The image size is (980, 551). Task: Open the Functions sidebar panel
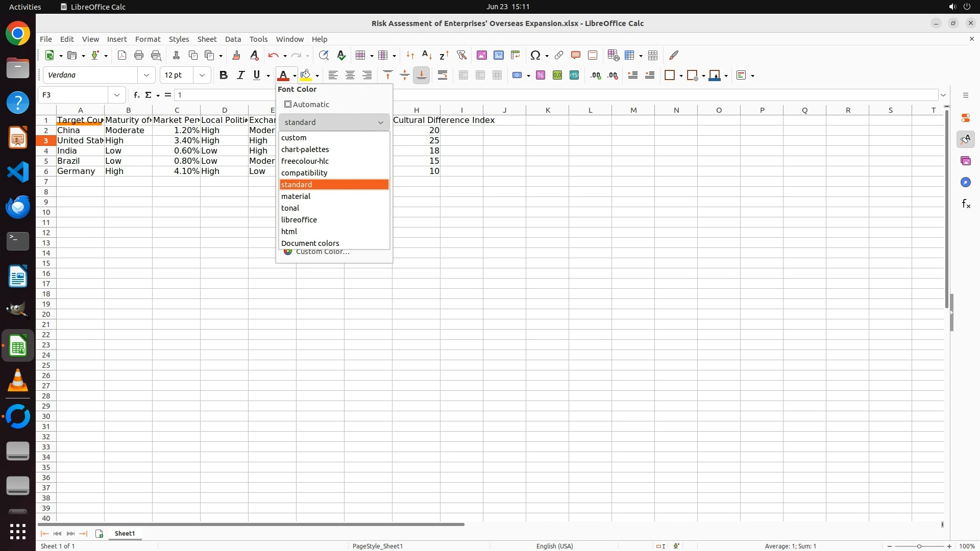[966, 204]
